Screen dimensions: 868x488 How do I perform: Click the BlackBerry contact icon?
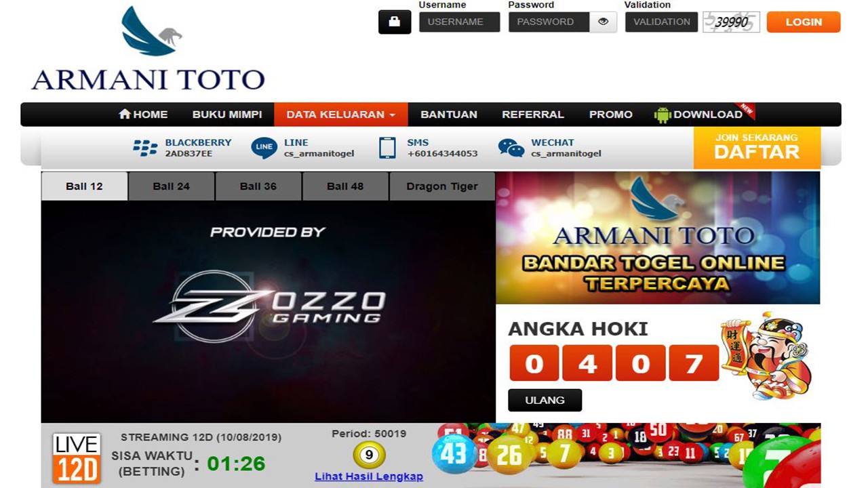[x=145, y=148]
